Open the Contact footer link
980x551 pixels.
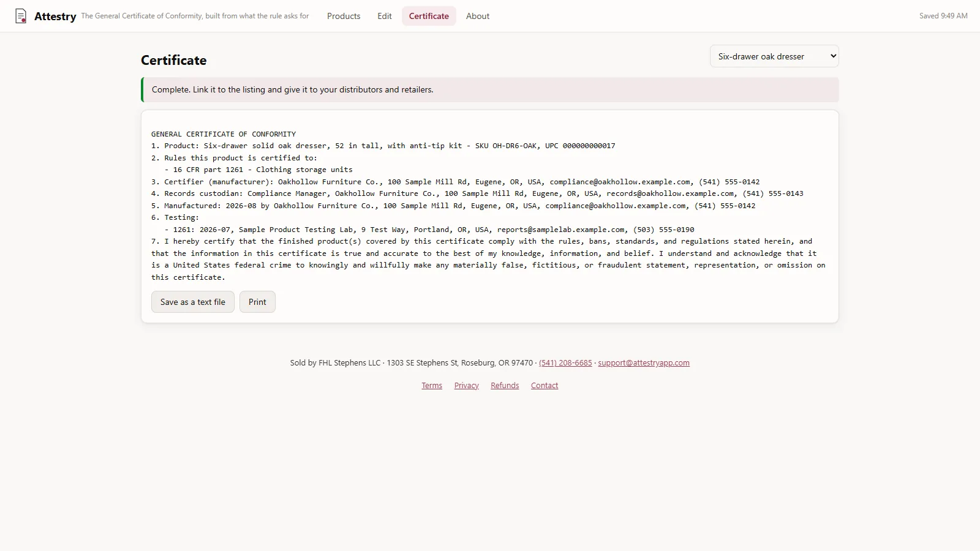point(545,386)
